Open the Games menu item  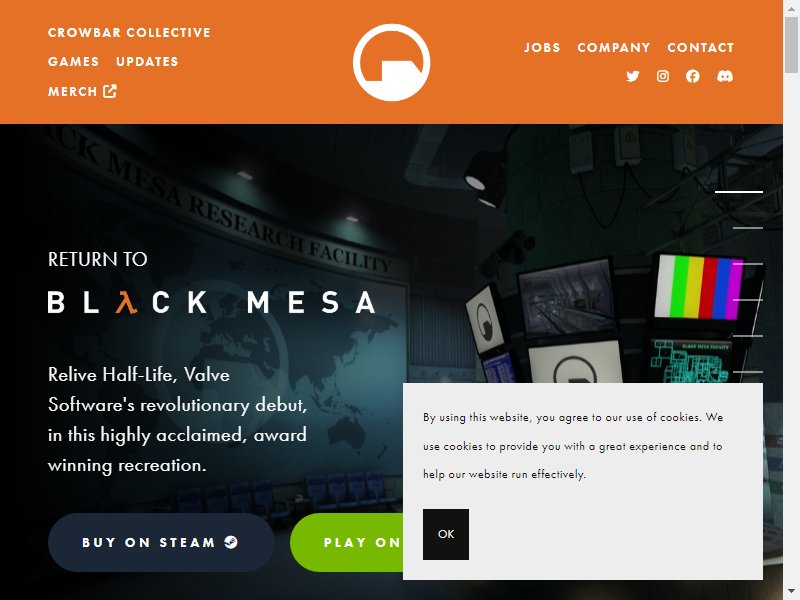(73, 62)
